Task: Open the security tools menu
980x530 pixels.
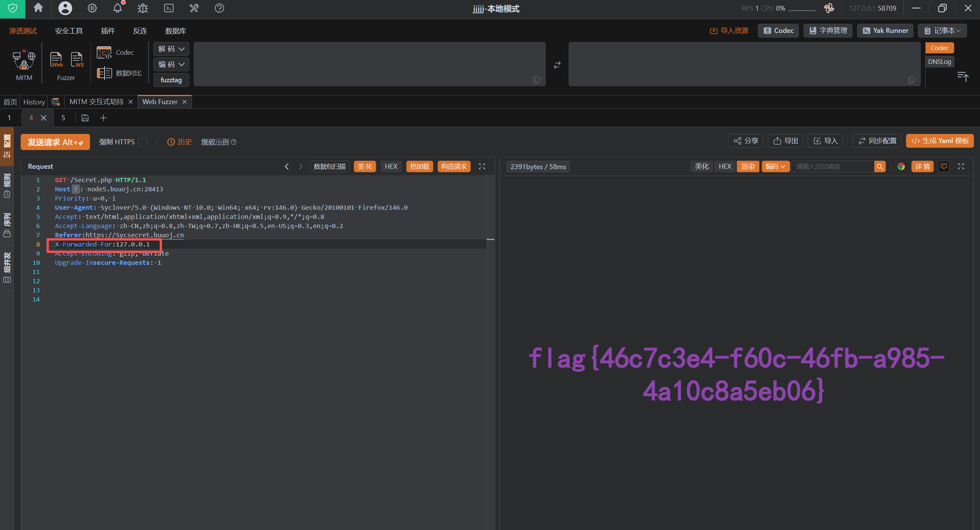Action: pos(69,31)
